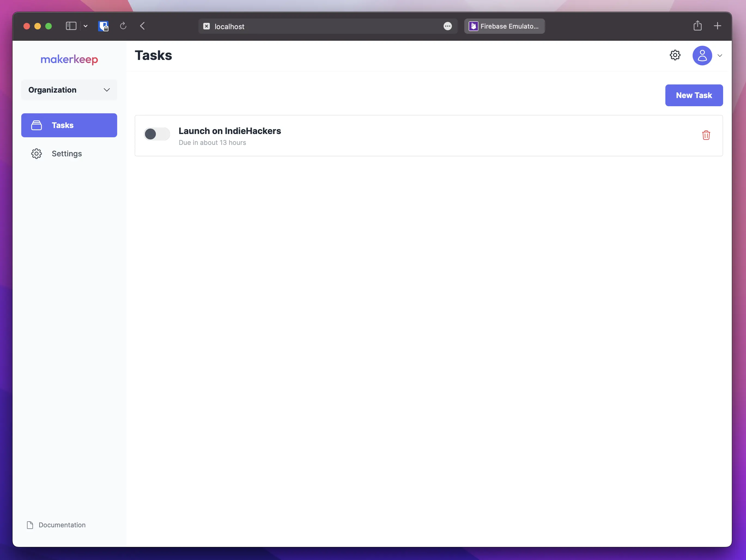This screenshot has height=560, width=746.
Task: Open the account menu chevron
Action: [720, 56]
